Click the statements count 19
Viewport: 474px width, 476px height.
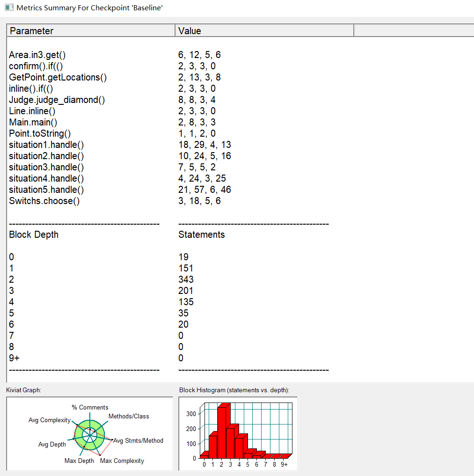[x=183, y=257]
